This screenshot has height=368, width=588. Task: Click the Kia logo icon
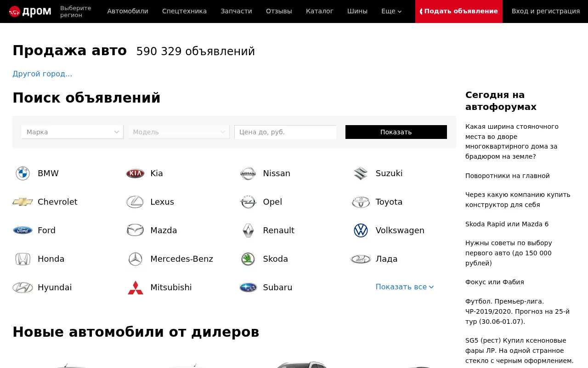(x=135, y=173)
